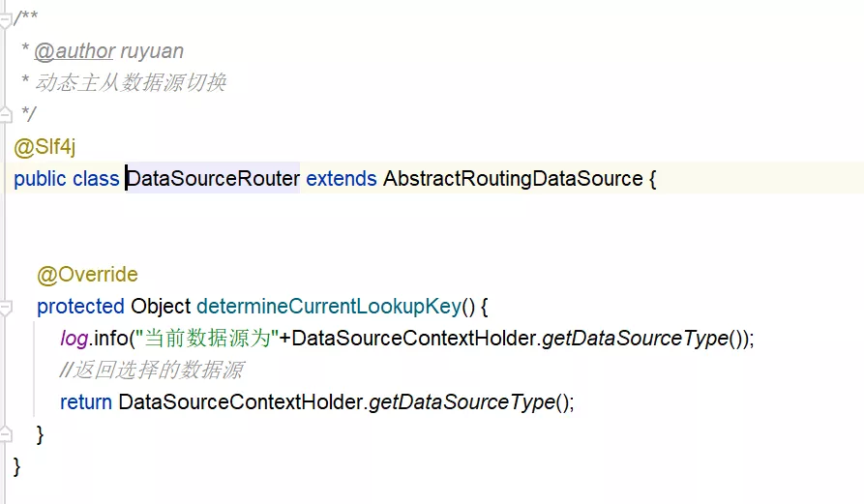The height and width of the screenshot is (504, 864).
Task: Click getDataSourceType in the log.info line
Action: [635, 339]
